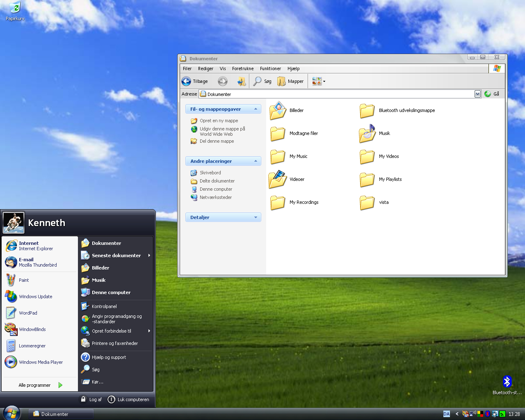The height and width of the screenshot is (420, 525).
Task: Launch Windows Media Player from Start menu
Action: click(x=41, y=362)
